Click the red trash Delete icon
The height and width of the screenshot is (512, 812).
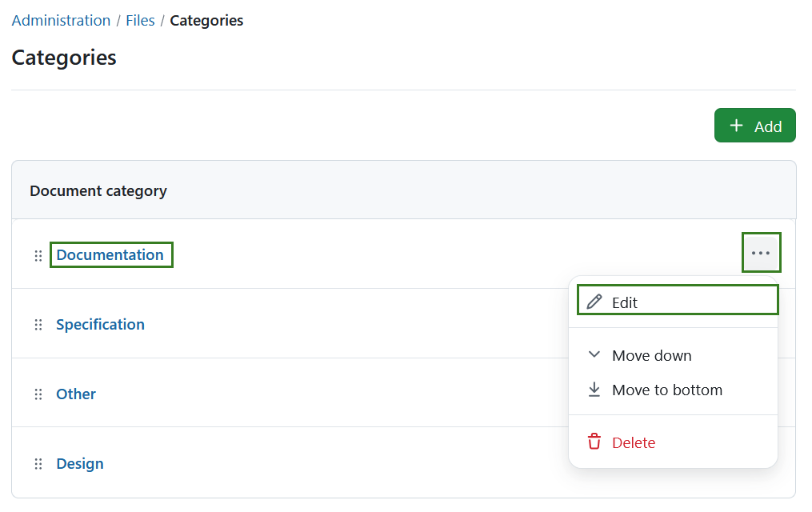(594, 441)
